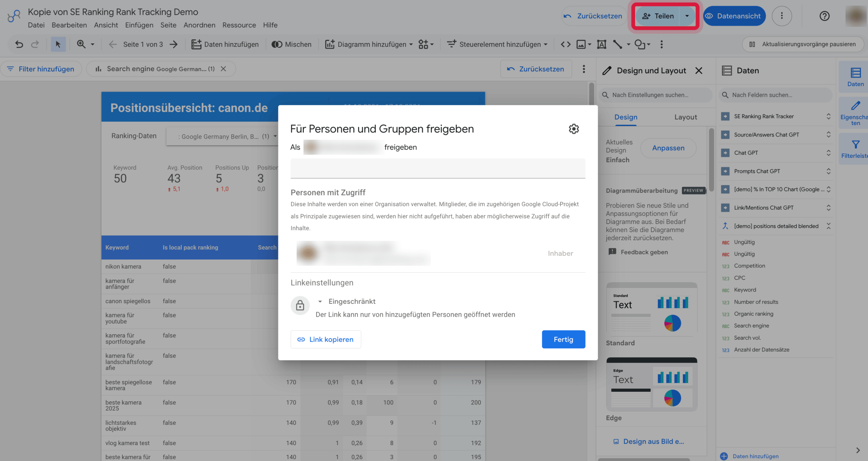
Task: Open the Teilen dropdown arrow
Action: 687,16
